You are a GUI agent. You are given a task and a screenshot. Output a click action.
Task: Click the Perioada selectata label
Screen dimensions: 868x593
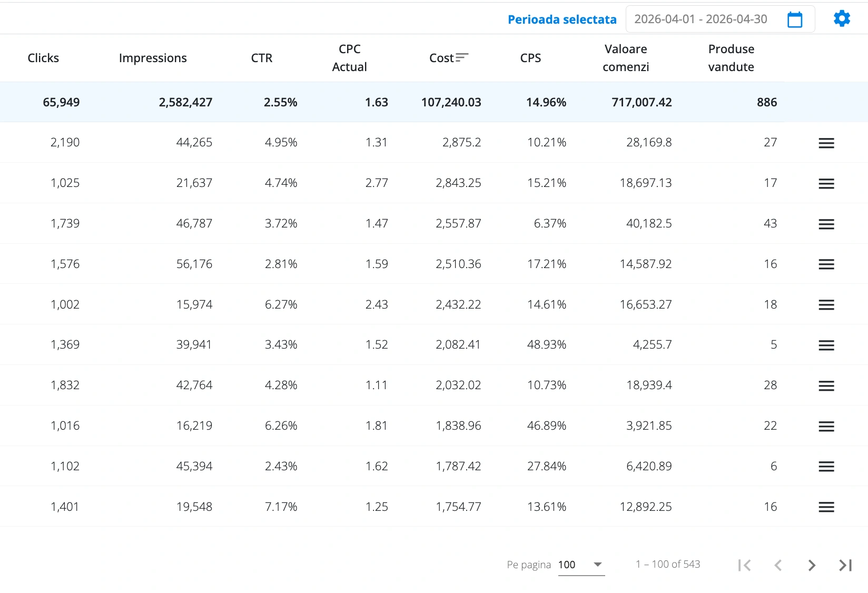click(562, 19)
